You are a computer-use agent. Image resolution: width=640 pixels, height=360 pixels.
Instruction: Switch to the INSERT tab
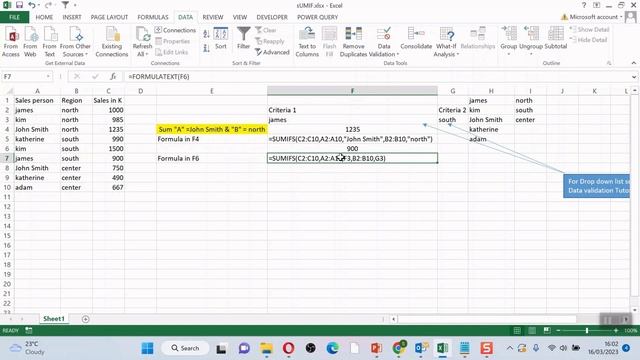pyautogui.click(x=72, y=17)
